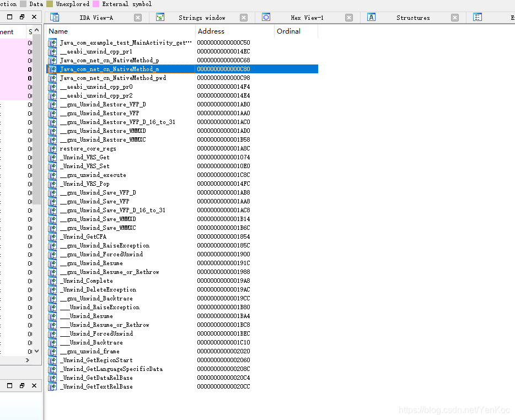Click export icon of __gnu_Unwind_Save_WMMXD
Image resolution: width=515 pixels, height=420 pixels.
tap(52, 219)
